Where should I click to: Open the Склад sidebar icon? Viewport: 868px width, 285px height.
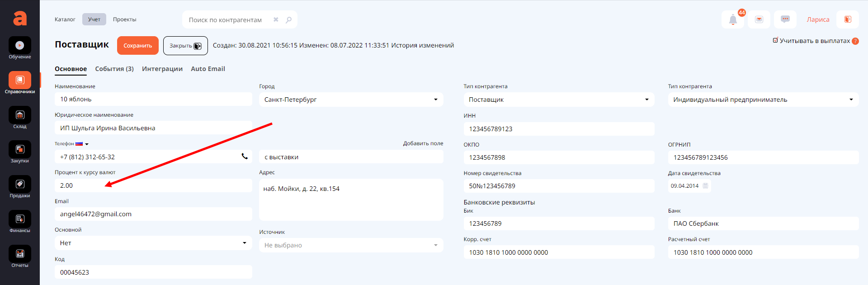pos(20,115)
